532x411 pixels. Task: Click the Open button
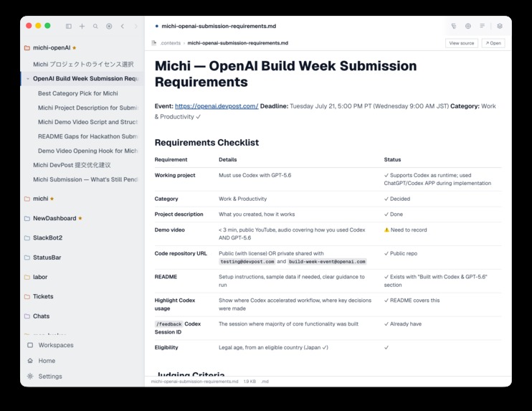click(493, 43)
